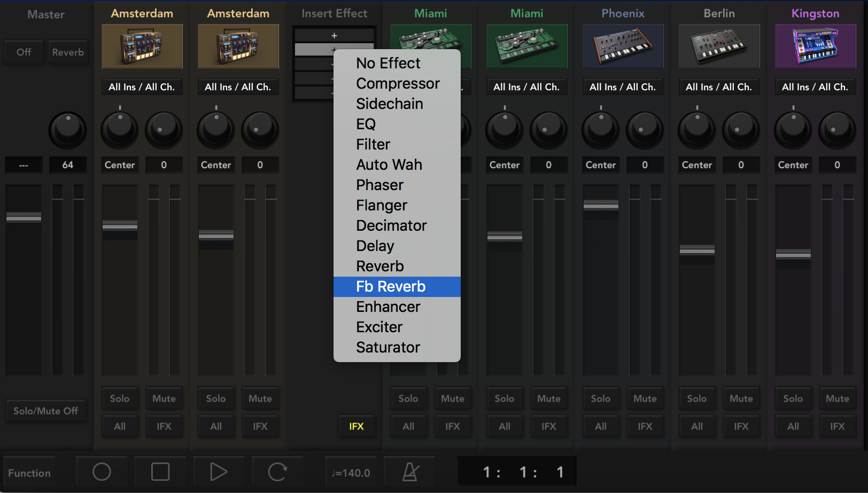This screenshot has width=868, height=493.
Task: Open the second Miami synth gadget thumbnail
Action: pyautogui.click(x=527, y=46)
